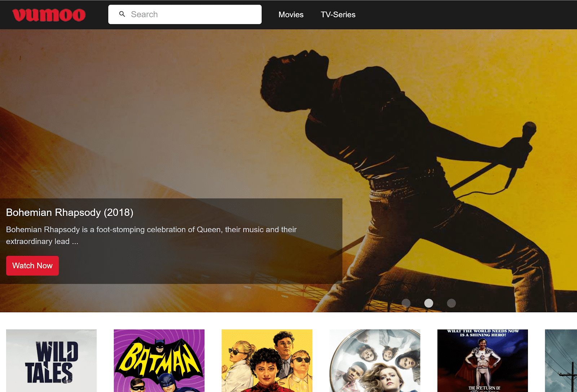The width and height of the screenshot is (577, 392).
Task: Click the Vumoo logo
Action: pos(49,15)
